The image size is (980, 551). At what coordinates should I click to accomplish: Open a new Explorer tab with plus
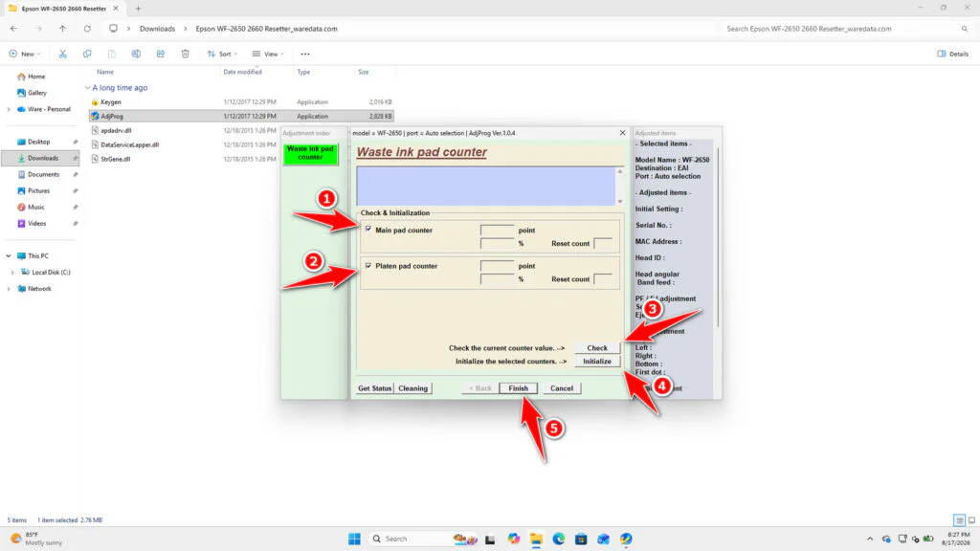point(138,9)
